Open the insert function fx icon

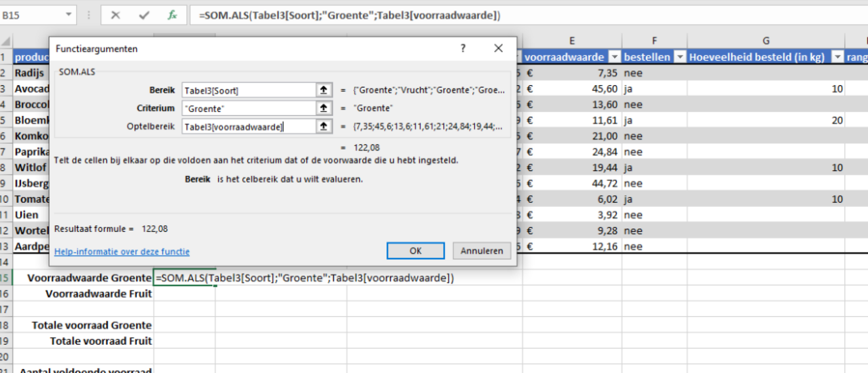tap(172, 15)
